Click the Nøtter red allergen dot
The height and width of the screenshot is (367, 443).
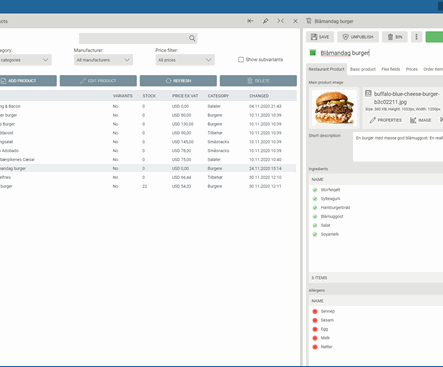315,347
